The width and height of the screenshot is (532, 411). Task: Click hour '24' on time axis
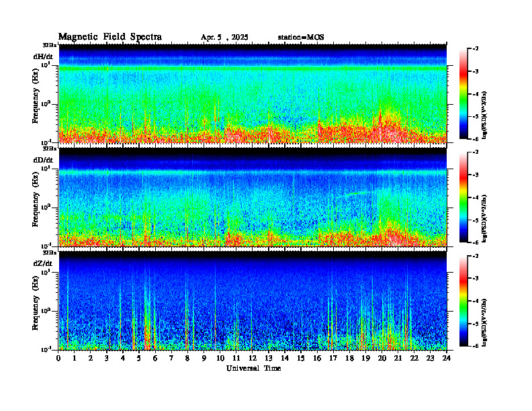click(447, 358)
